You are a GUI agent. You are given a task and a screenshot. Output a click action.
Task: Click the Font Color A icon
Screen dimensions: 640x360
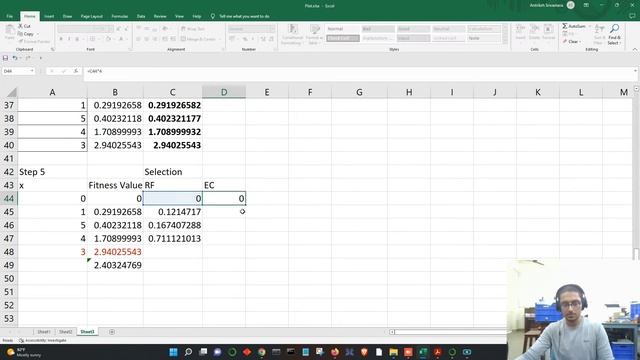[121, 39]
